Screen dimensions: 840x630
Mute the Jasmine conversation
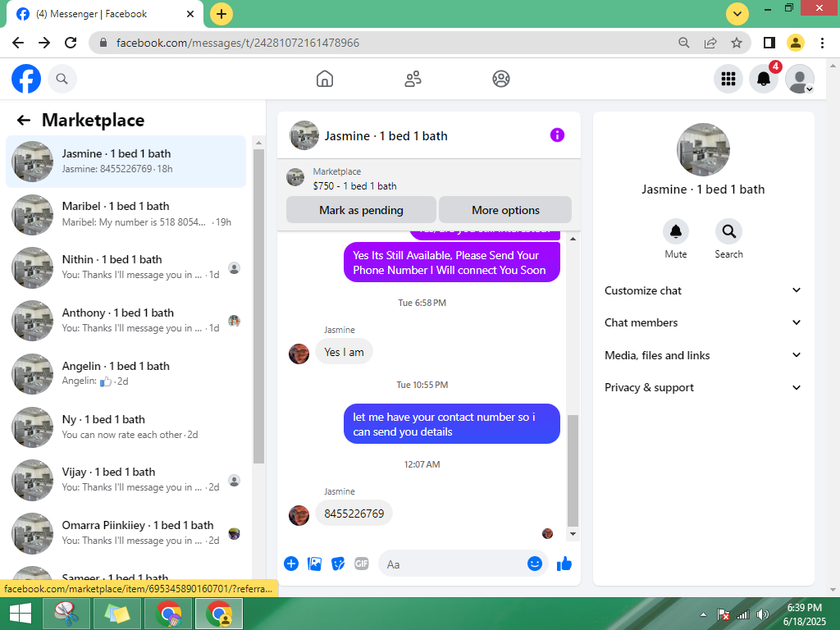676,231
